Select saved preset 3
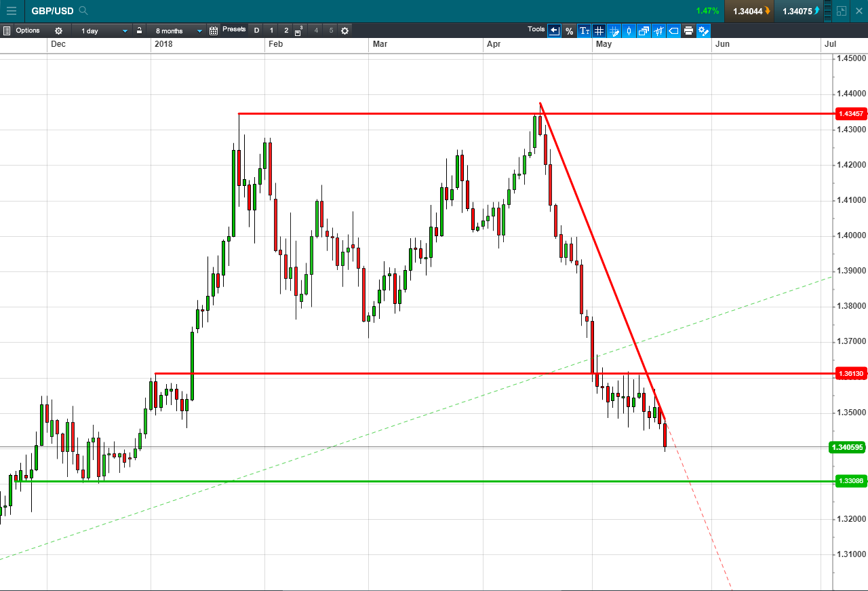 tap(299, 31)
